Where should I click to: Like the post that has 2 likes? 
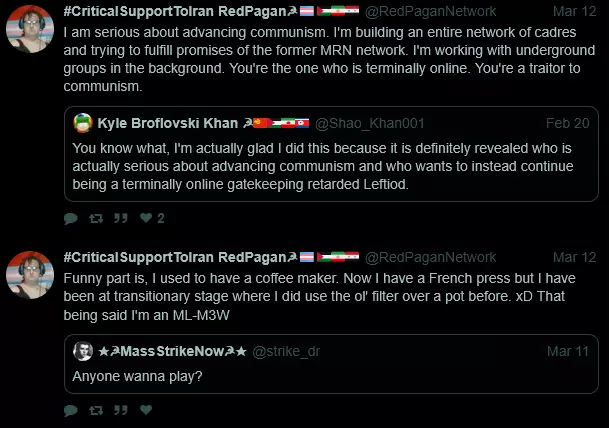(146, 218)
